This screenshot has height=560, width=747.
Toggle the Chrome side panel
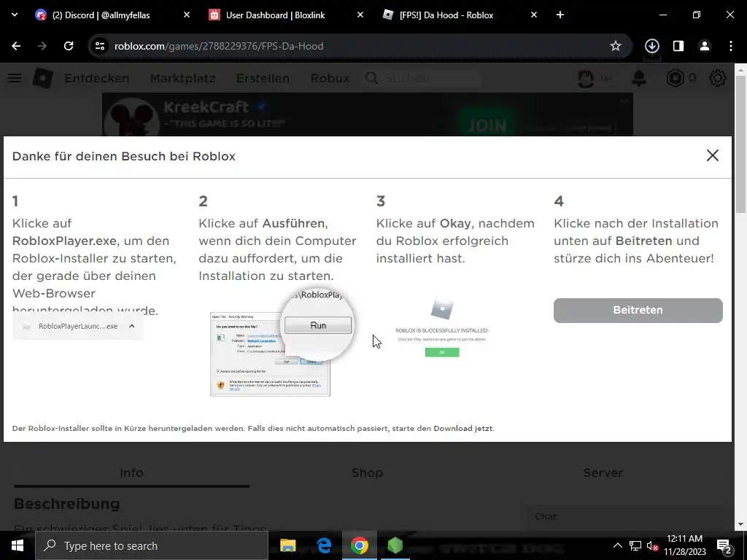click(678, 46)
